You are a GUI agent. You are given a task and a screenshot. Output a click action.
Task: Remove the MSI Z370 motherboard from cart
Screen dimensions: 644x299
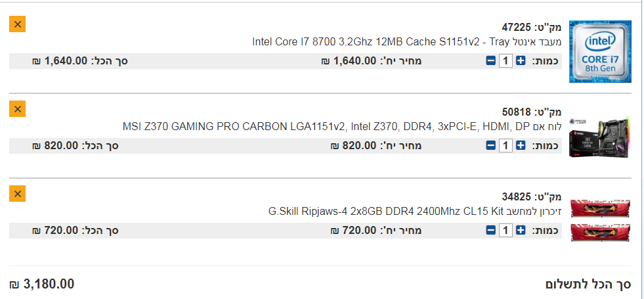click(x=17, y=109)
